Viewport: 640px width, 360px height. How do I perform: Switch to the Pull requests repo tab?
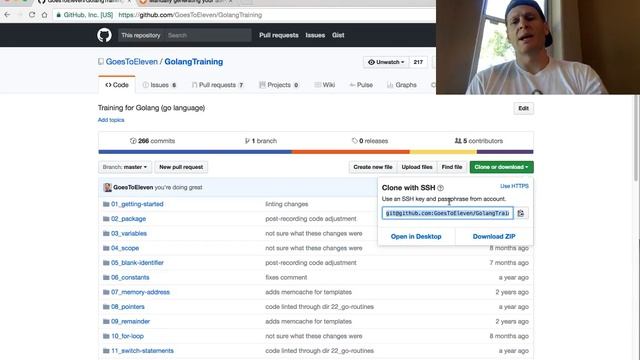218,85
